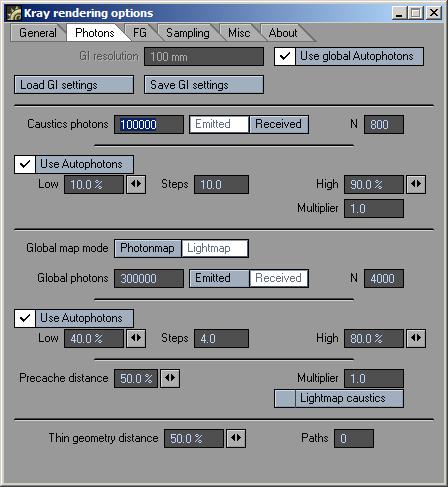The image size is (448, 487).
Task: Click arrow slider beside High 80.0 %
Action: [416, 338]
